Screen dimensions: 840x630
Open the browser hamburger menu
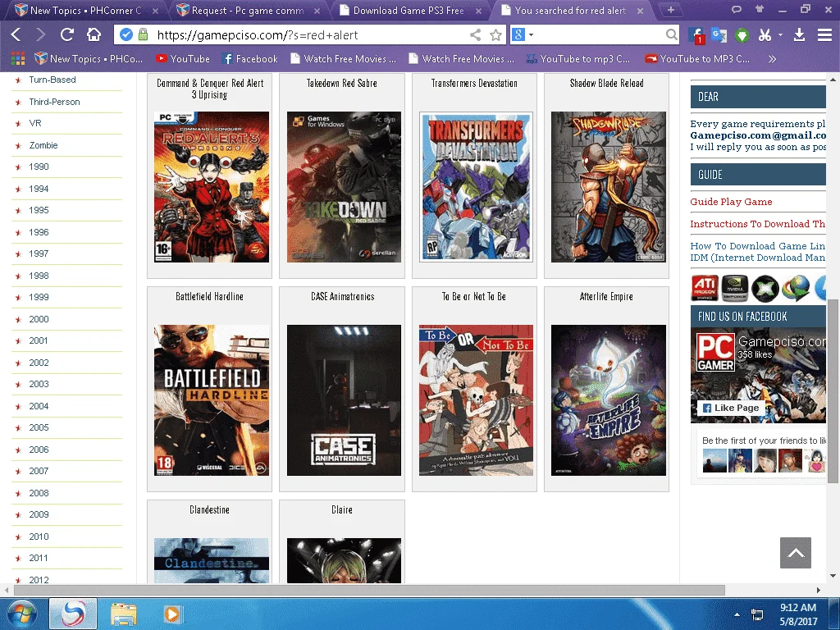point(824,34)
